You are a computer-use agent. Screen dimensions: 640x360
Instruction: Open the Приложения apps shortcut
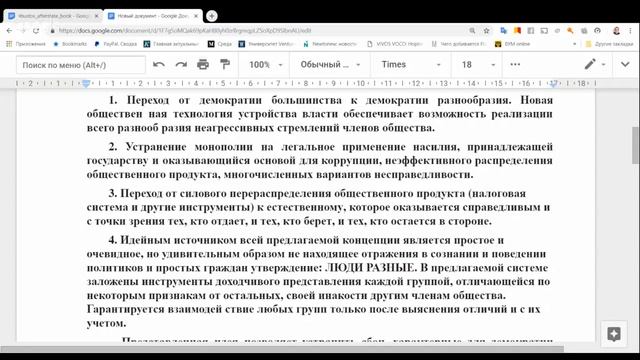coord(26,44)
